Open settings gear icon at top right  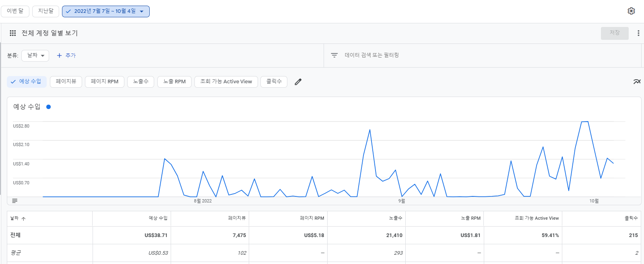pyautogui.click(x=631, y=11)
